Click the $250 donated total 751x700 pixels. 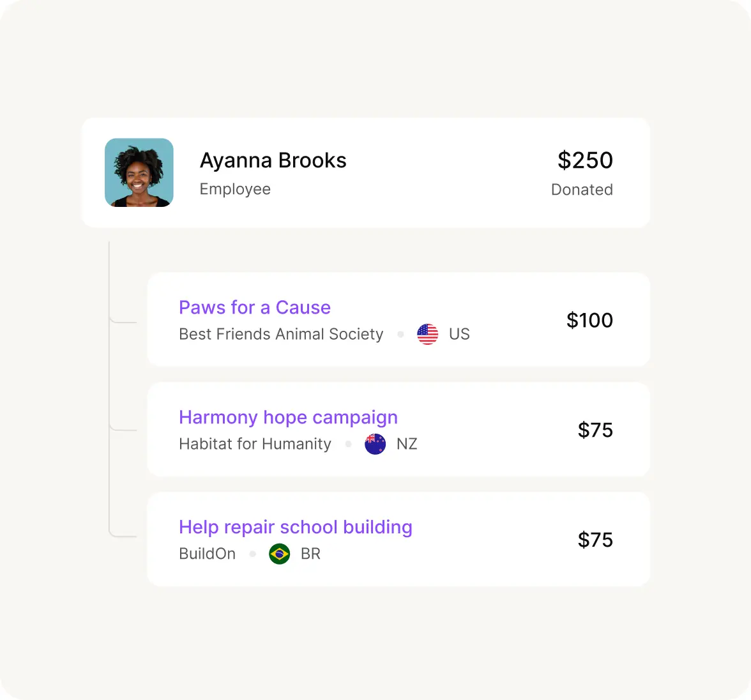[585, 160]
